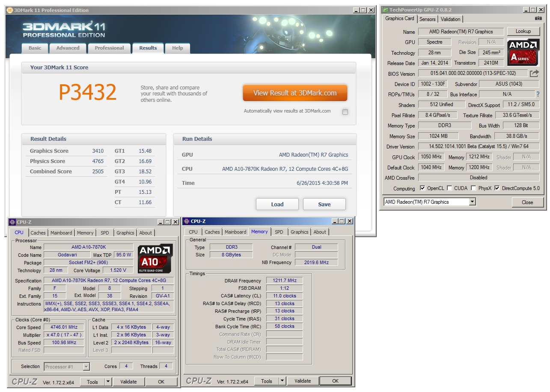Click the DRAM Frequency value 1211.7 MHz
This screenshot has height=392, width=550.
point(284,281)
